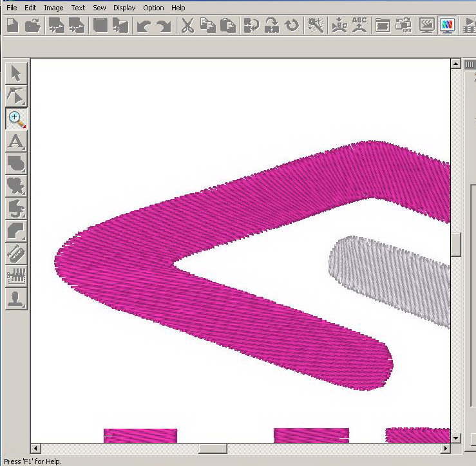Screen dimensions: 476x466
Task: Select the stamp tool
Action: pyautogui.click(x=16, y=298)
